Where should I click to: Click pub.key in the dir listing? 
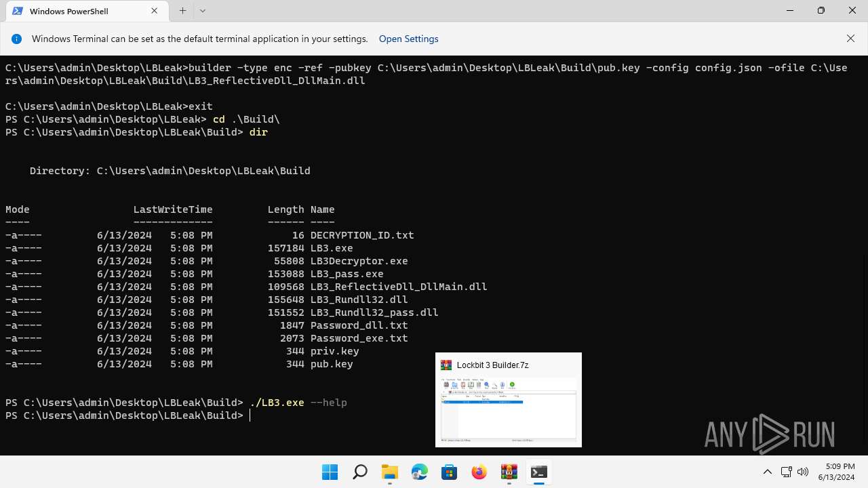pos(332,364)
